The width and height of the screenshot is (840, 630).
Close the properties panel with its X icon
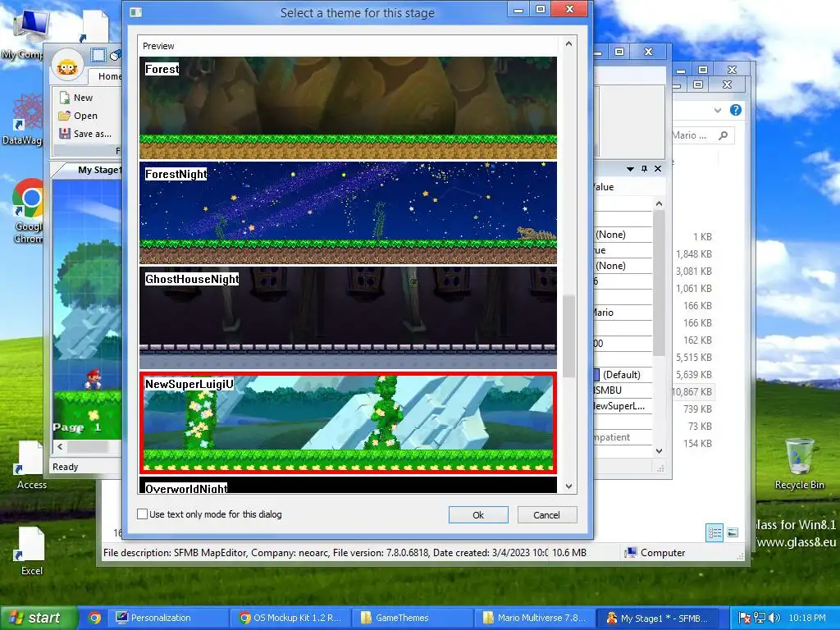coord(658,169)
